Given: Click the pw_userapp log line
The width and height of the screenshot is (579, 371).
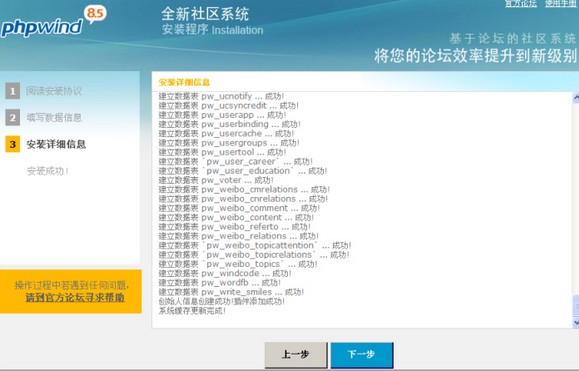Looking at the screenshot, I should [x=222, y=115].
